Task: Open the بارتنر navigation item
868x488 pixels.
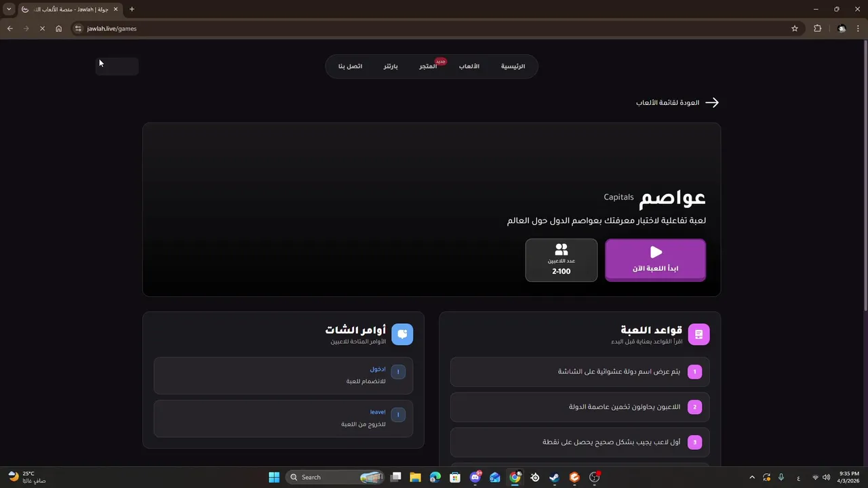Action: [x=391, y=66]
